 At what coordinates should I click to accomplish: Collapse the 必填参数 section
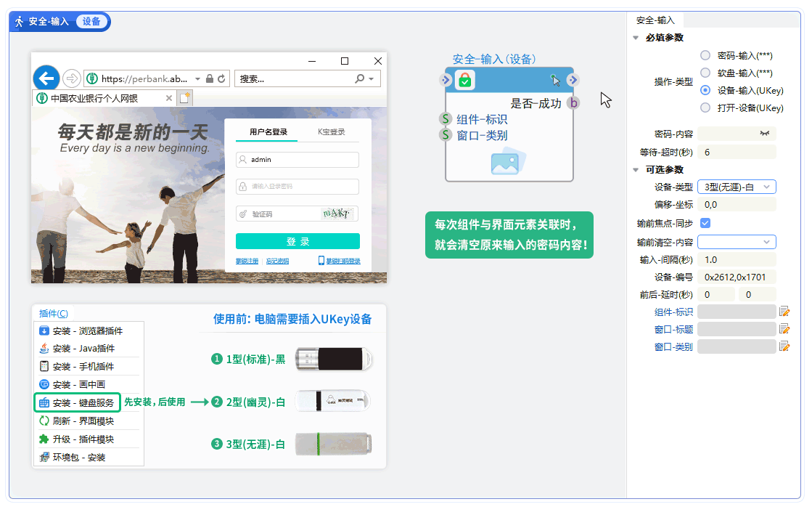[x=636, y=38]
